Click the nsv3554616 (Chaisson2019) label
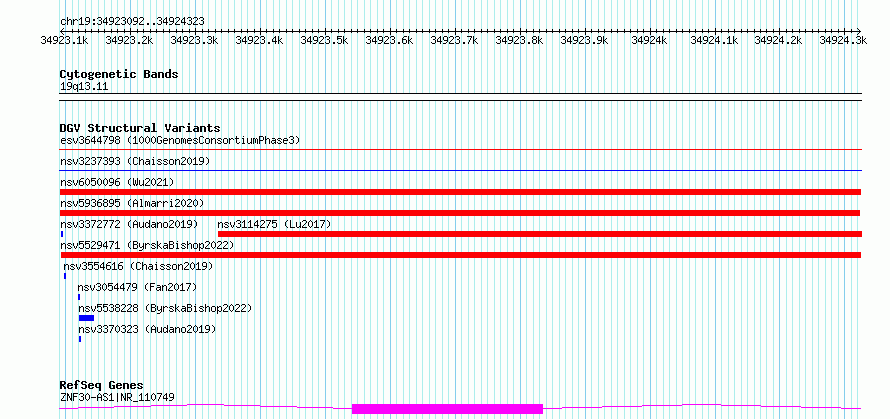 coord(138,266)
